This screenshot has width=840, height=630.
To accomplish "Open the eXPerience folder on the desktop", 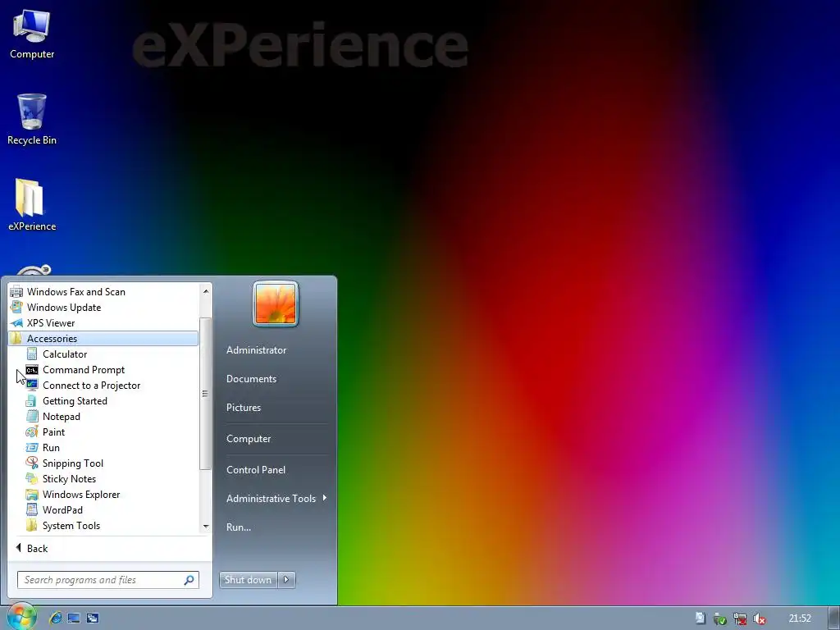I will coord(32,205).
